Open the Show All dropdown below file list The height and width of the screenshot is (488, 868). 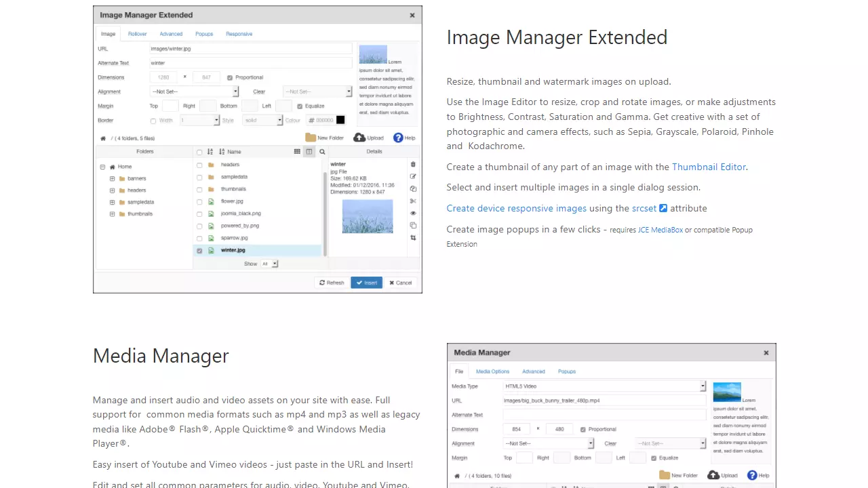coord(269,264)
